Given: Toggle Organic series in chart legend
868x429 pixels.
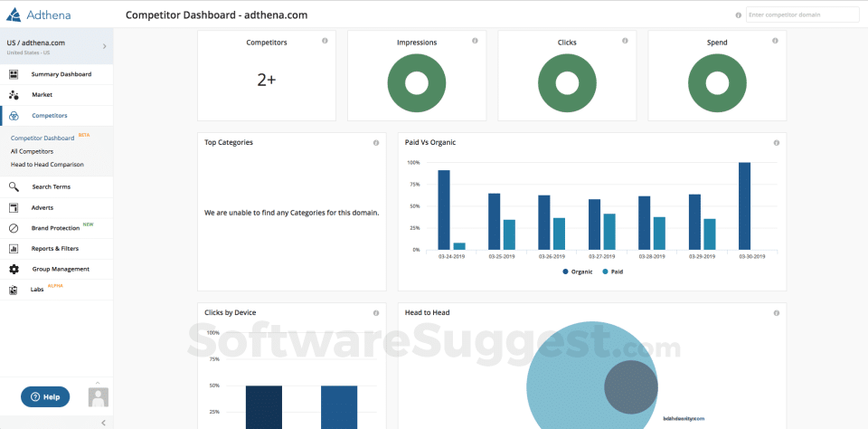Looking at the screenshot, I should [578, 272].
